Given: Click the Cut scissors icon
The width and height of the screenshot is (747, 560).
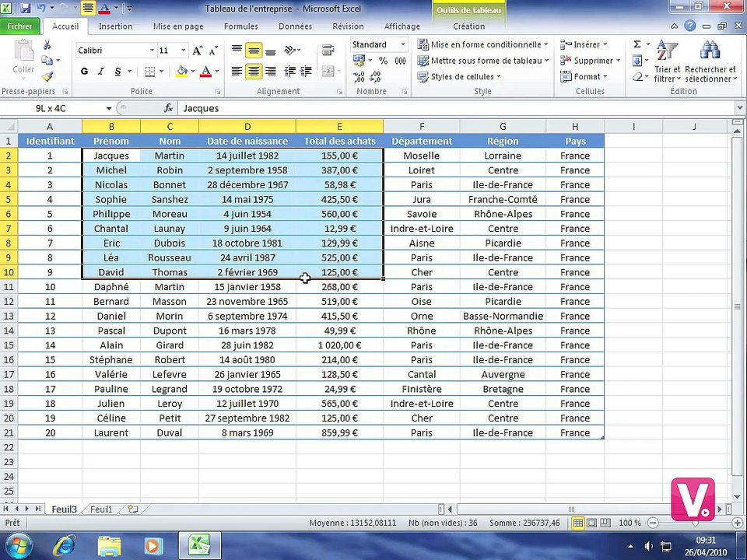Looking at the screenshot, I should pyautogui.click(x=47, y=45).
